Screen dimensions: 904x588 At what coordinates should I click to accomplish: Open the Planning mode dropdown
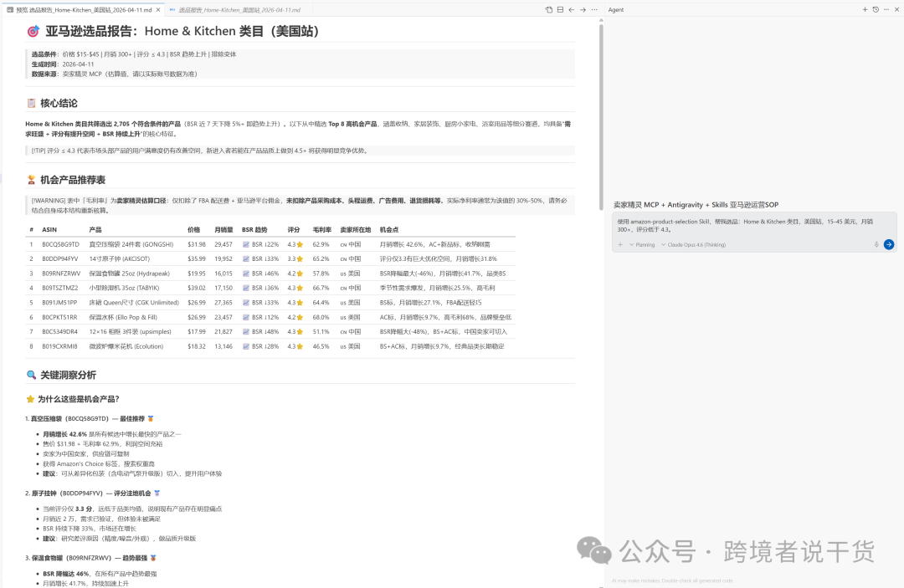click(x=642, y=245)
